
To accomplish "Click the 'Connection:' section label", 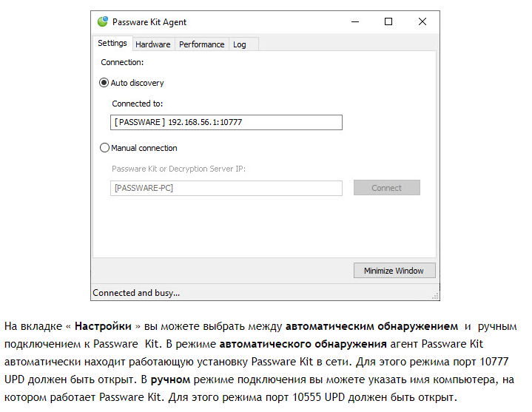I will pos(122,63).
